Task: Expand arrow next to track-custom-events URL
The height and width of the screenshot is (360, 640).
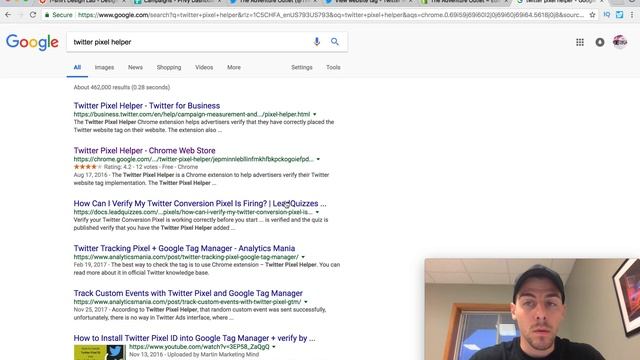Action: click(306, 302)
